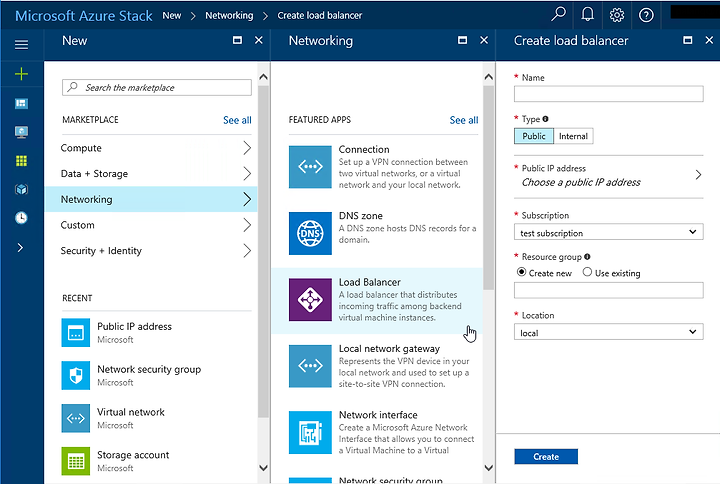The width and height of the screenshot is (720, 484).
Task: Maximize the New blade
Action: (x=237, y=40)
